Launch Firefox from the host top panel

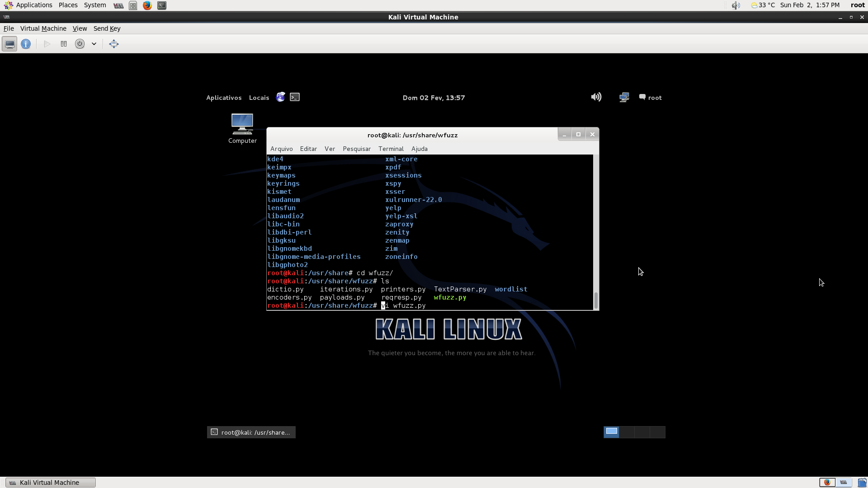(147, 5)
